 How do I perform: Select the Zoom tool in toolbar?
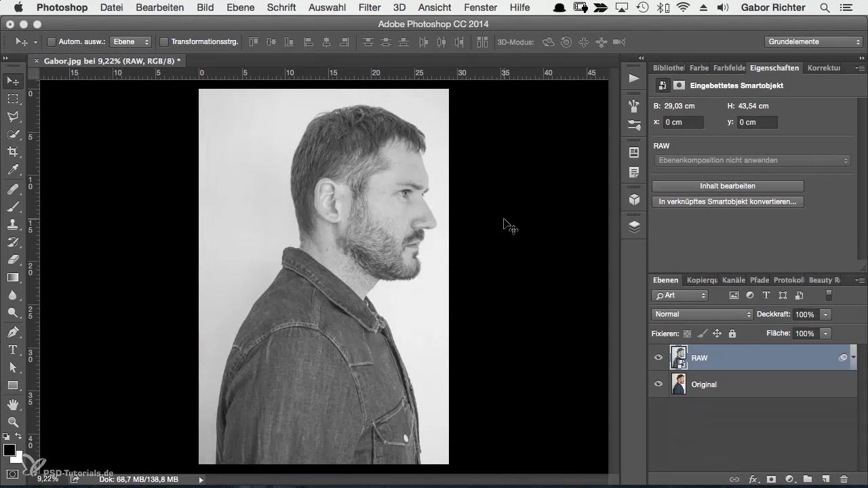point(13,422)
